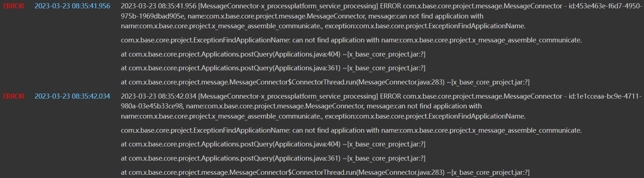Viewport: 644px width, 178px height.
Task: Select the blue timestamp 2023-03-23 08:35:41.956
Action: click(72, 6)
